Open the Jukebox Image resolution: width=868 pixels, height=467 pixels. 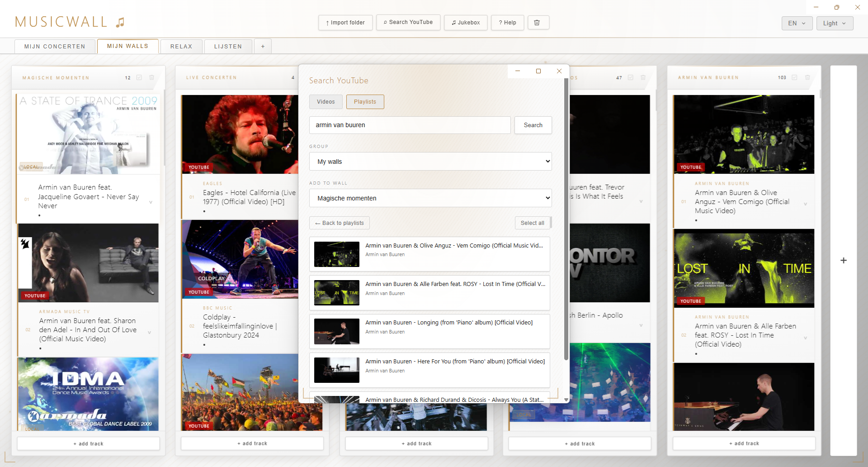466,23
